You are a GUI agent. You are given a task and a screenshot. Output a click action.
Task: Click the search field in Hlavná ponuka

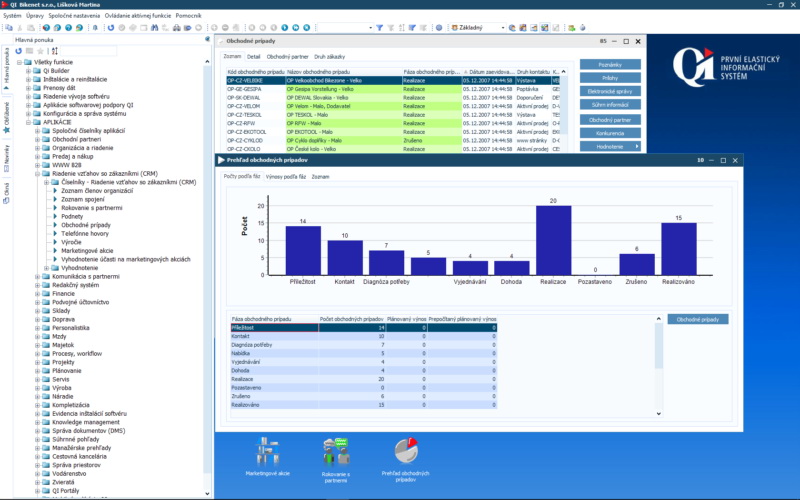[x=89, y=51]
